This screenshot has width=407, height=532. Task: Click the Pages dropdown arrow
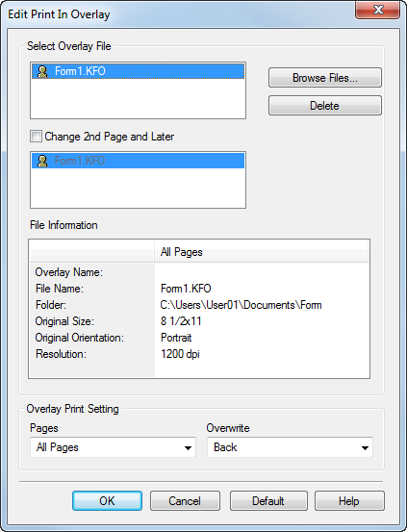point(188,448)
